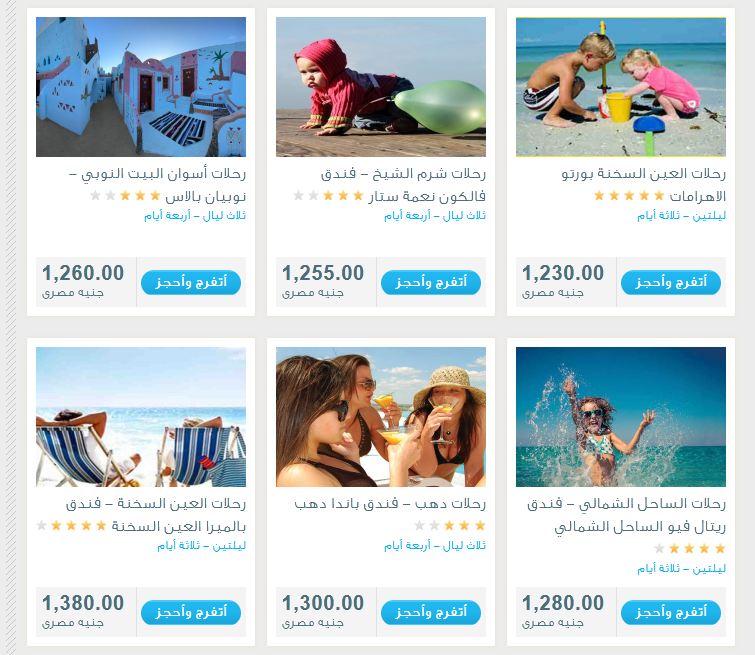The image size is (755, 655).
Task: Click the book button beside 1,230.00 price
Action: (x=671, y=282)
